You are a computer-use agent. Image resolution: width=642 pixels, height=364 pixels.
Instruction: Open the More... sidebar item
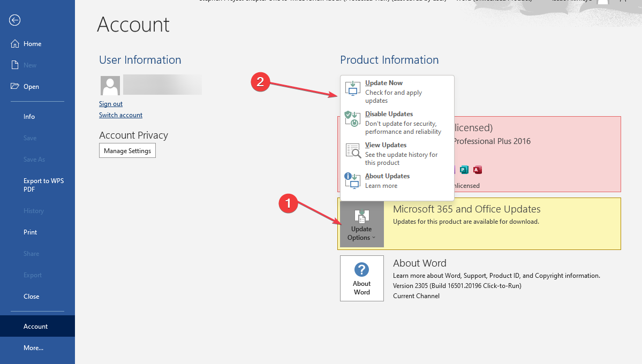[33, 348]
